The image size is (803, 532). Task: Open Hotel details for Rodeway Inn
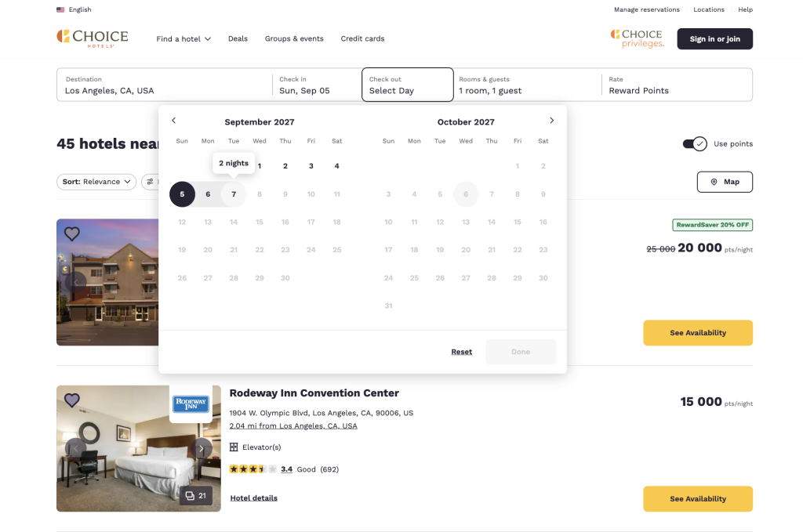253,498
